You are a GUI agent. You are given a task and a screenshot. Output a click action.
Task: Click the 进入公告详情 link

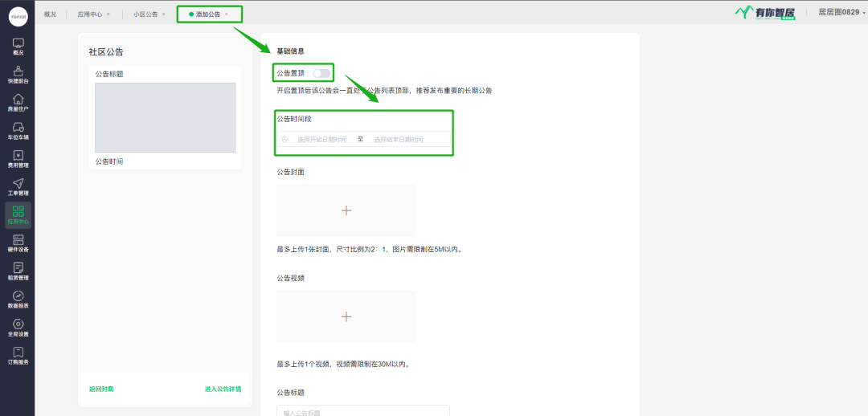click(223, 389)
